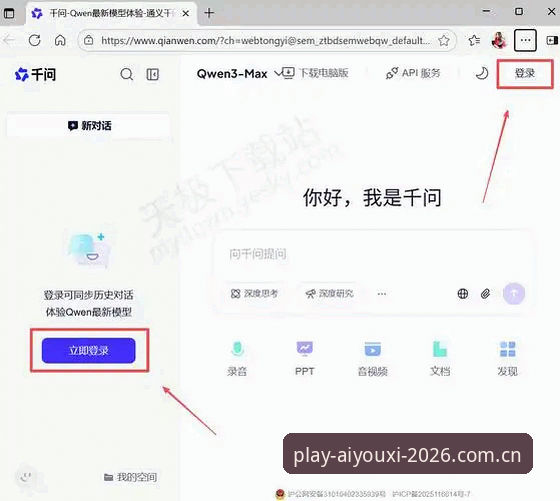Open a new browser tab
This screenshot has width=560, height=501.
tap(209, 13)
